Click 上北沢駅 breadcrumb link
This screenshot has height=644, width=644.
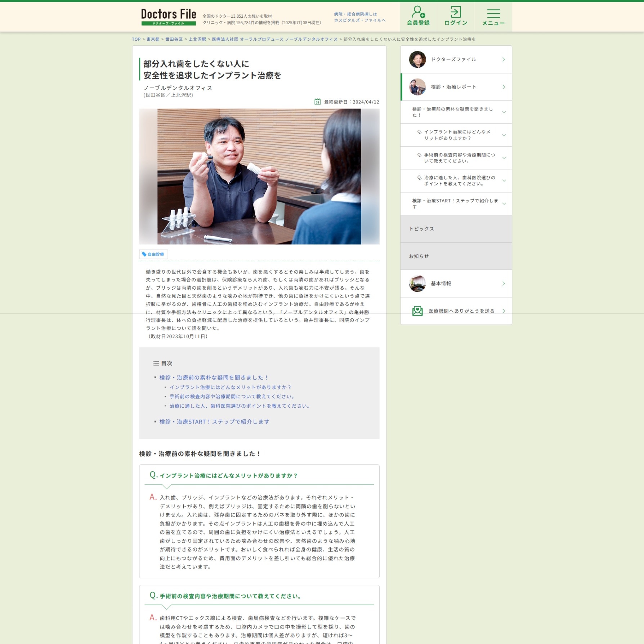click(x=197, y=39)
